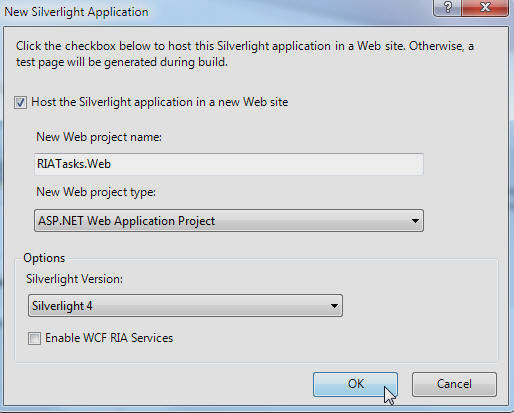Confirm the dialog with OK
This screenshot has width=514, height=413.
355,384
